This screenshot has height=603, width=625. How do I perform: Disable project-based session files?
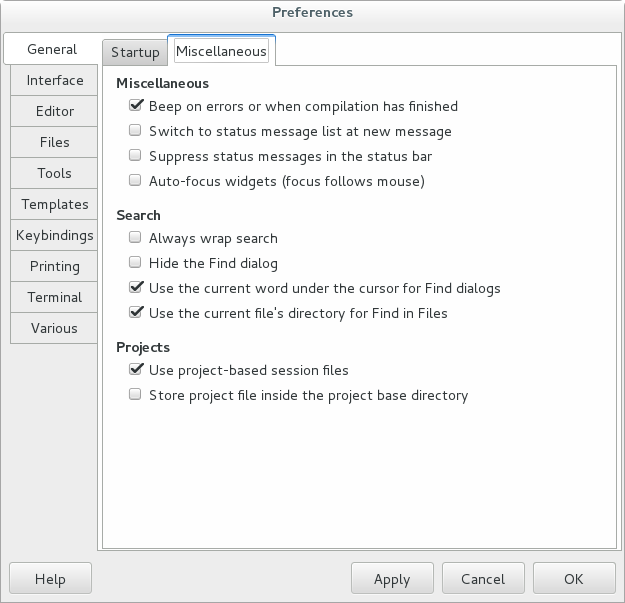click(135, 370)
